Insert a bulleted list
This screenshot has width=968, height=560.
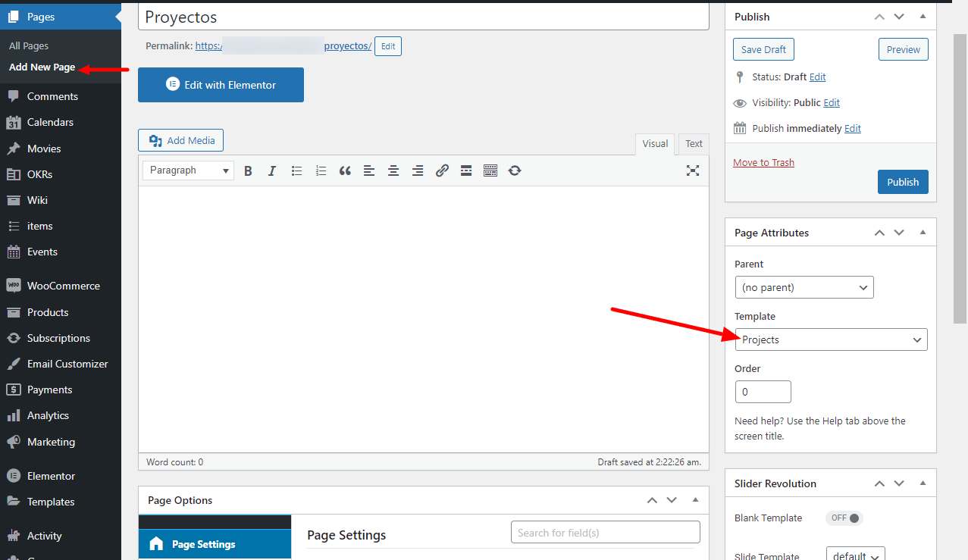pos(296,171)
